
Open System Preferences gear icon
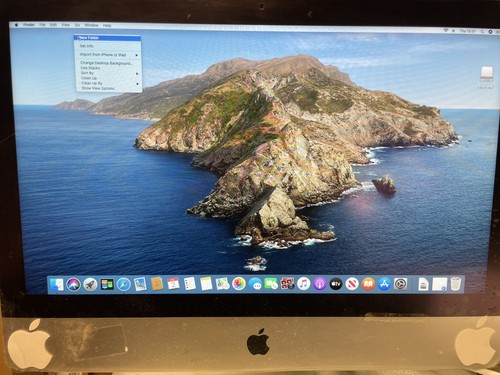(400, 284)
